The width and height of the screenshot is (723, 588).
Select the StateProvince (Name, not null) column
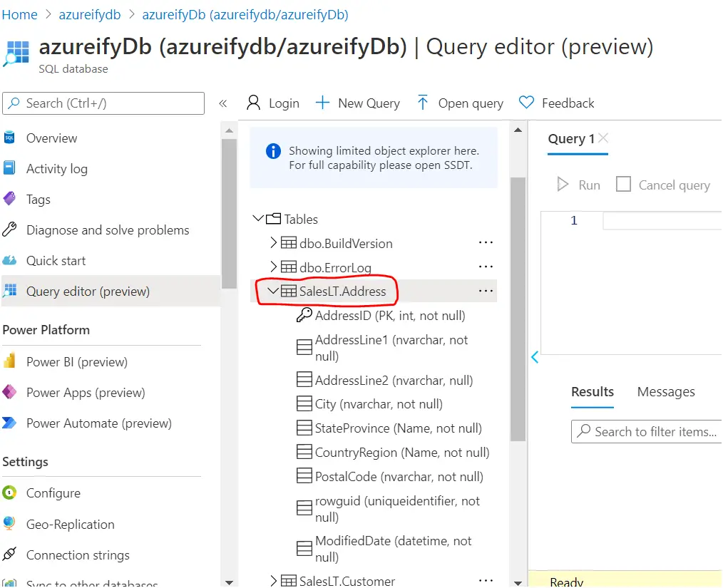(399, 428)
